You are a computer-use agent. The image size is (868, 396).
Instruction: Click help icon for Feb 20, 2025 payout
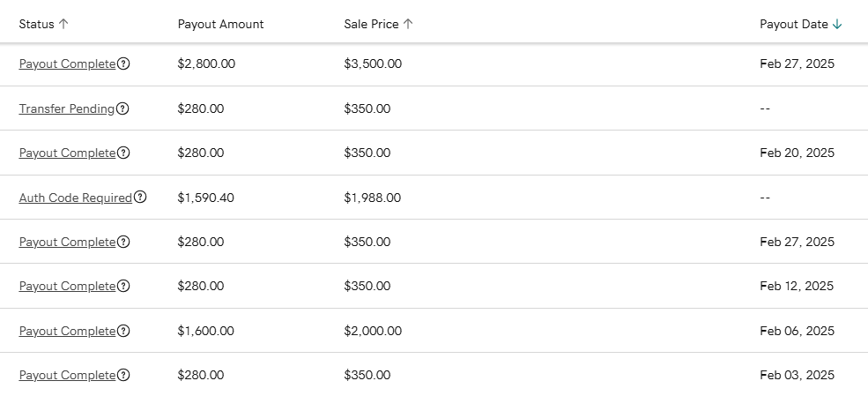pyautogui.click(x=123, y=153)
